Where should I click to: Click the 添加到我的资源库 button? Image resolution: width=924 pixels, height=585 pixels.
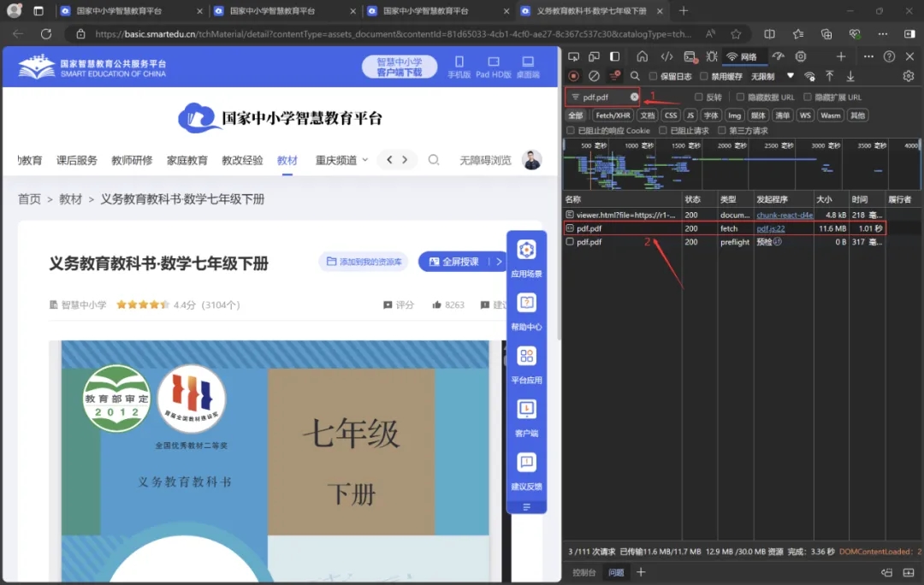[364, 262]
